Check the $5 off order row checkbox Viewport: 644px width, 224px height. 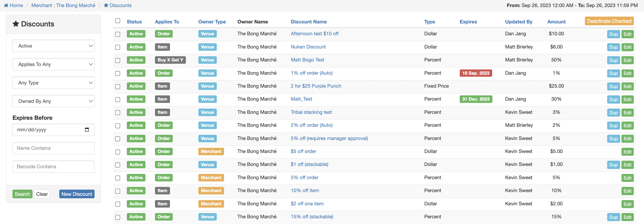(x=117, y=152)
